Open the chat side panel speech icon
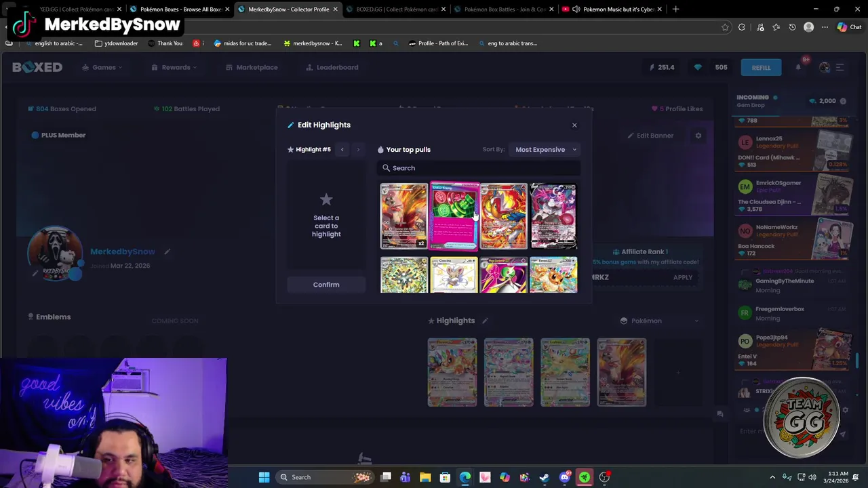Image resolution: width=868 pixels, height=488 pixels. click(720, 413)
